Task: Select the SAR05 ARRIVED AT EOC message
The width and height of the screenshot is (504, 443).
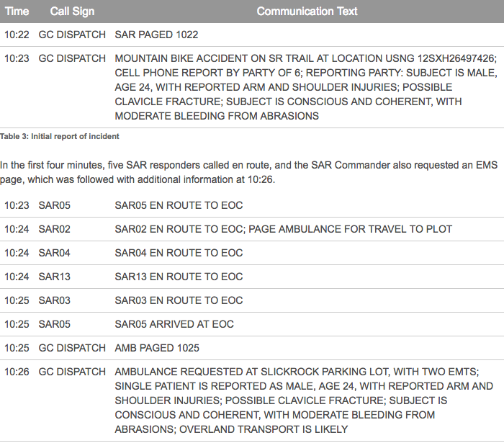Action: tap(174, 324)
